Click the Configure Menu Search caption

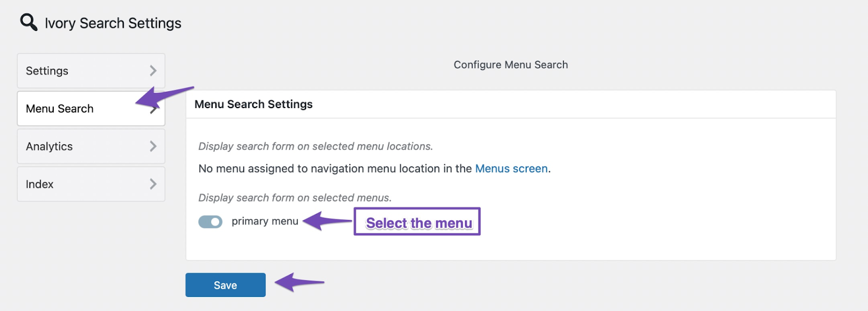click(510, 65)
